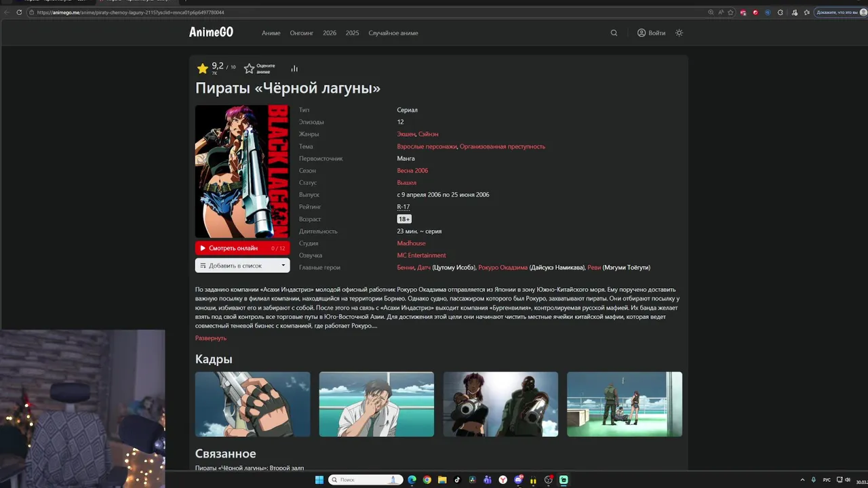This screenshot has height=488, width=868.
Task: Click the browser address bar URL
Action: [130, 12]
